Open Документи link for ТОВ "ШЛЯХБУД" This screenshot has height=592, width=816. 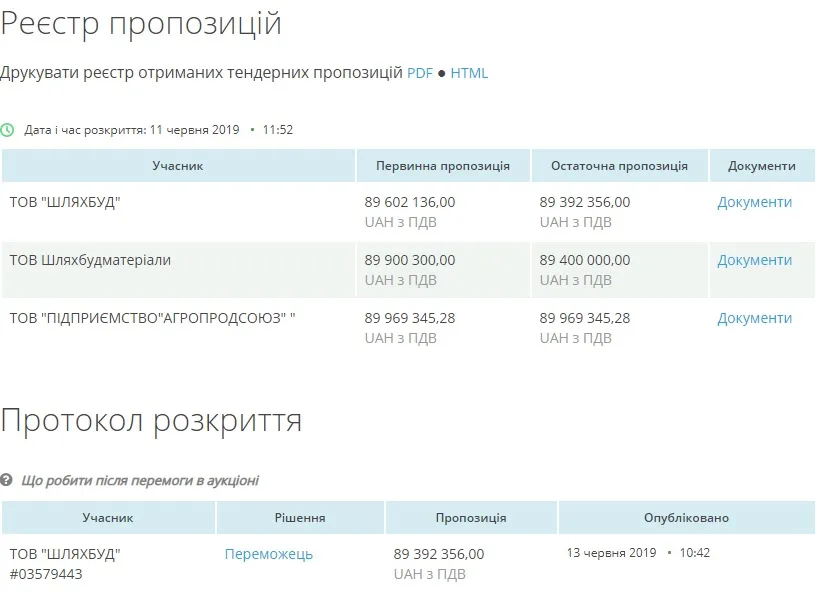(755, 202)
